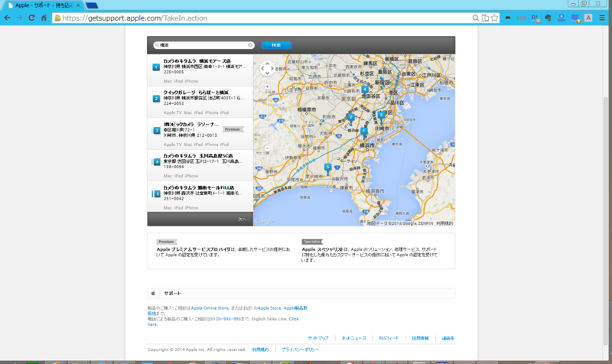The height and width of the screenshot is (364, 612).
Task: Open the Apple Online Store link
Action: pyautogui.click(x=210, y=308)
